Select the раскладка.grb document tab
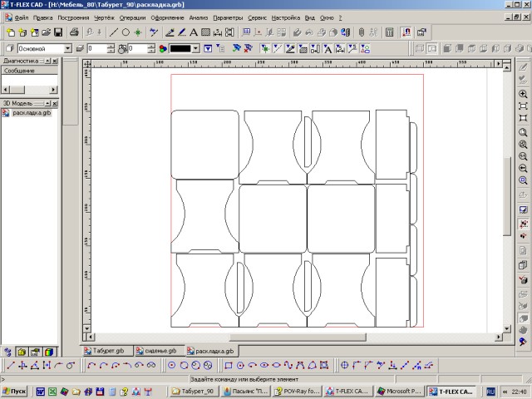Viewport: 532px width, 399px height. (212, 351)
